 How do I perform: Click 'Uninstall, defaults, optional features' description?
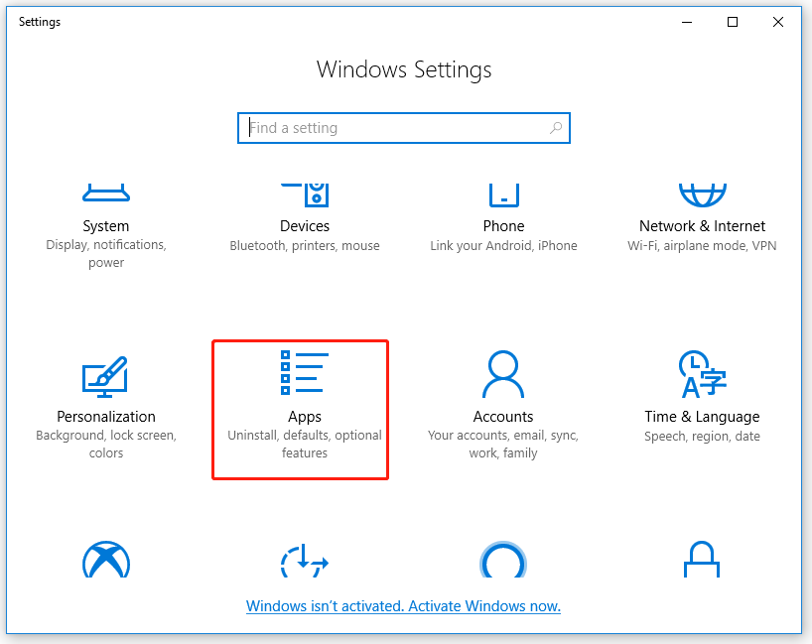(x=305, y=445)
